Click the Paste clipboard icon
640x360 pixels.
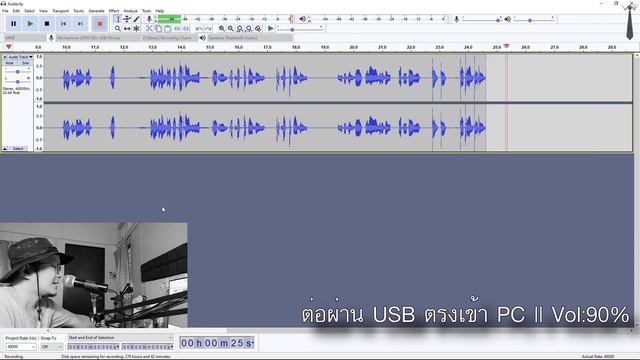coord(167,29)
